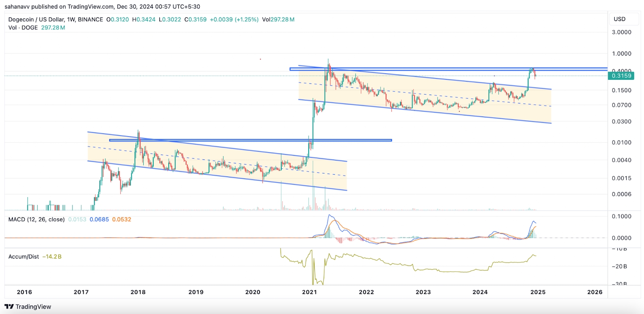
Task: Open the USD currency selector
Action: (619, 19)
